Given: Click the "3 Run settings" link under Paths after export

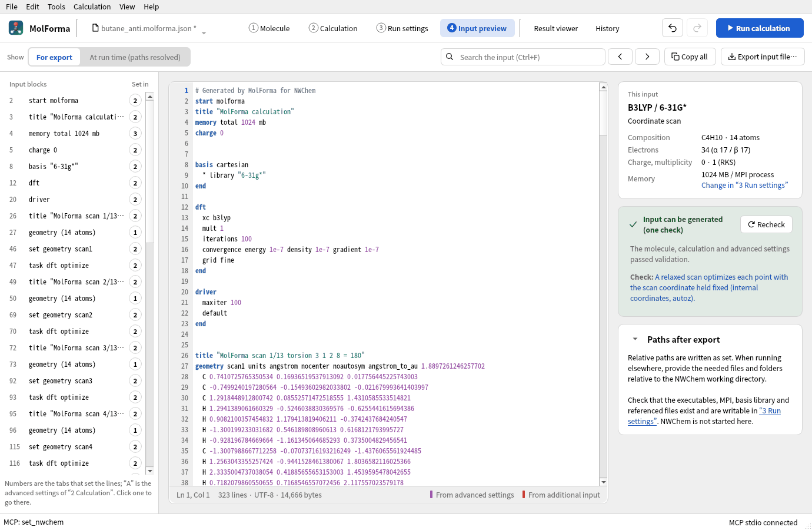Looking at the screenshot, I should pos(770,411).
